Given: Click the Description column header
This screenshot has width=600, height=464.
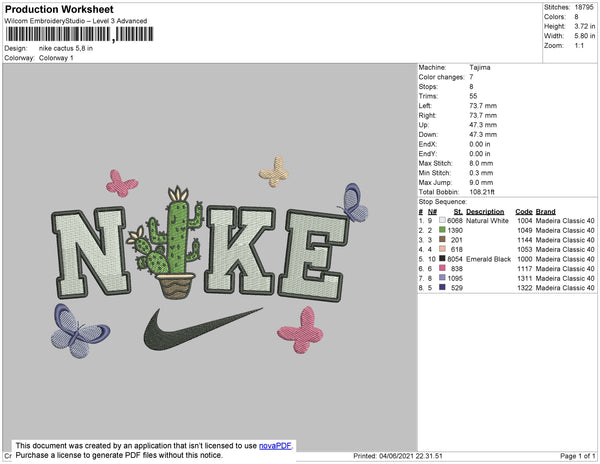Looking at the screenshot, I should [x=485, y=212].
